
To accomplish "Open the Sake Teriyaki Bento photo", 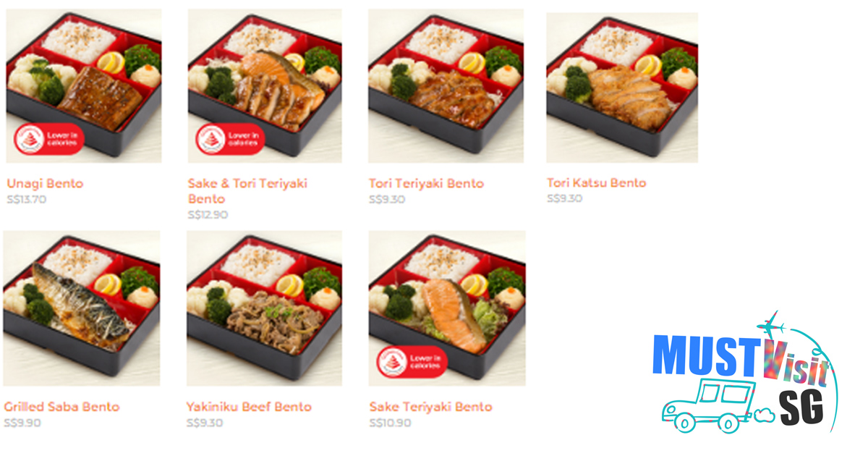I will [447, 308].
